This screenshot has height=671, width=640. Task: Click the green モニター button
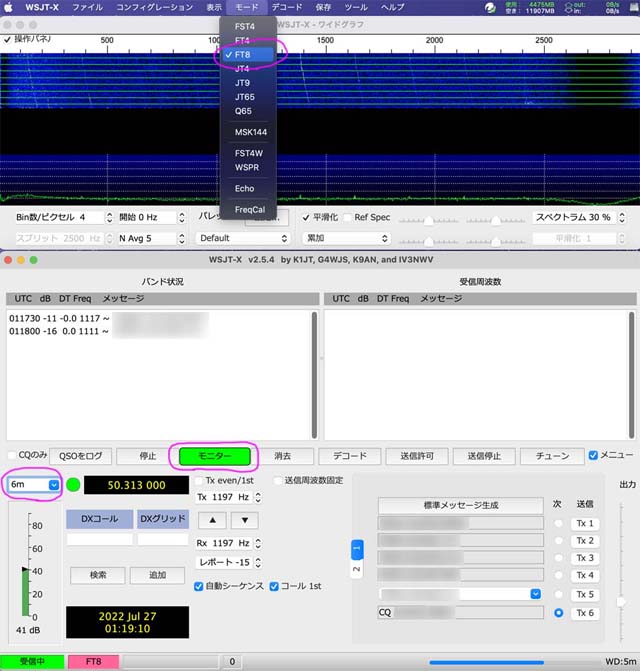(214, 456)
